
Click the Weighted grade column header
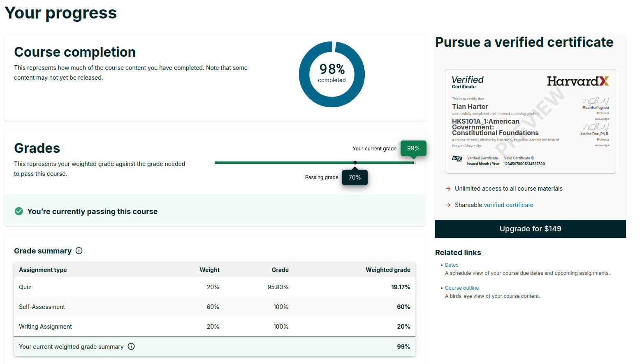(x=388, y=270)
